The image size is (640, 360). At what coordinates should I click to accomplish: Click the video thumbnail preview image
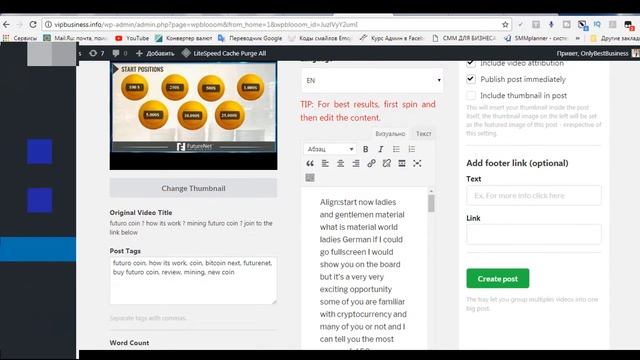(x=193, y=116)
